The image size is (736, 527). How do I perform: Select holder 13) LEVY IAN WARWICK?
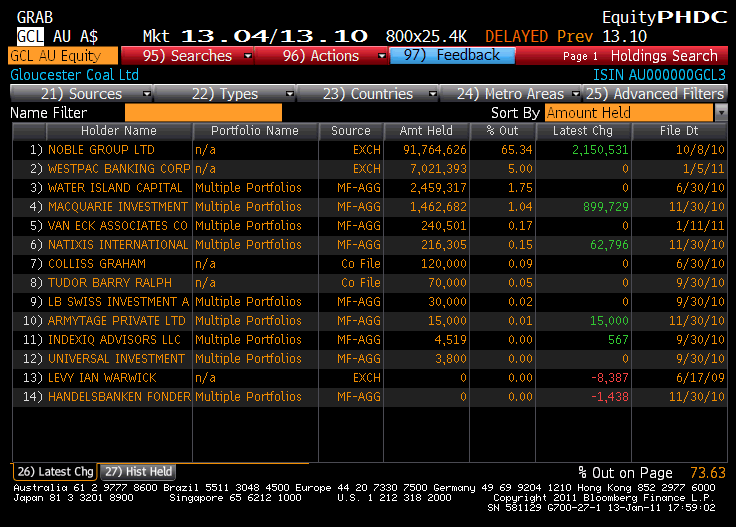pos(102,378)
